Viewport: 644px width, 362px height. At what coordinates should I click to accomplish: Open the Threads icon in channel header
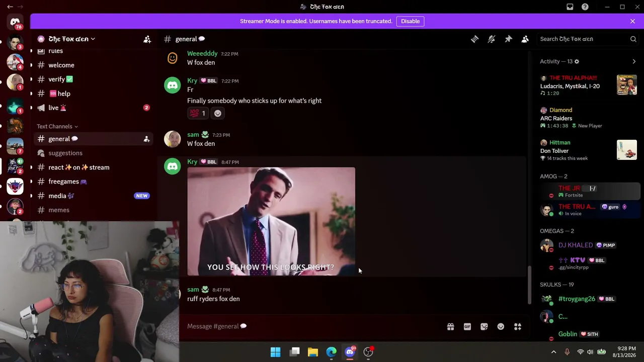[x=474, y=39]
